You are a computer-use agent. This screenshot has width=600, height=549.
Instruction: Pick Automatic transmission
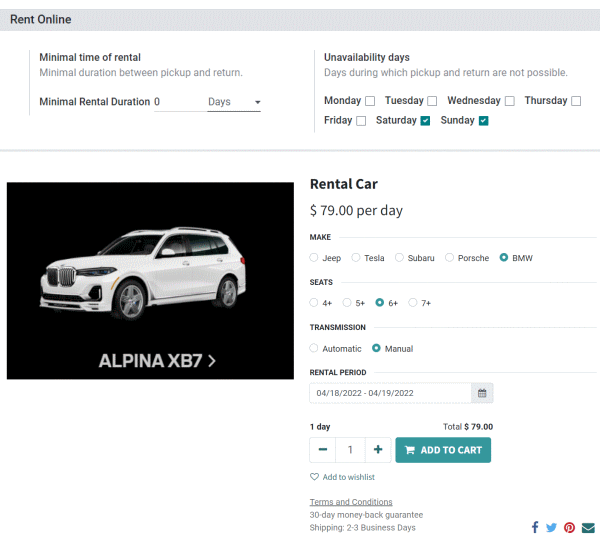314,348
